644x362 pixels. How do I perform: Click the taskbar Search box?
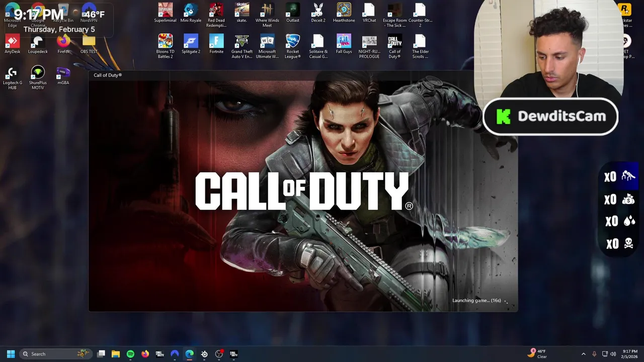(x=55, y=354)
